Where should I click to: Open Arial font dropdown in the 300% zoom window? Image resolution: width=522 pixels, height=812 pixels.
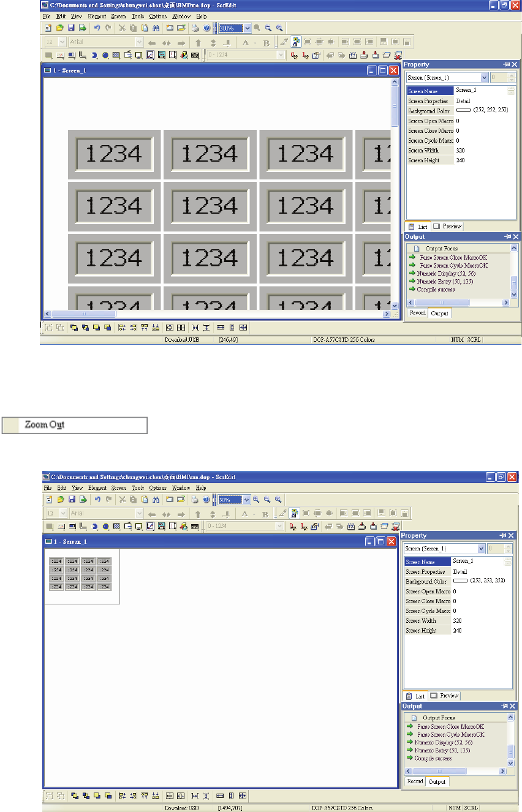pos(139,43)
